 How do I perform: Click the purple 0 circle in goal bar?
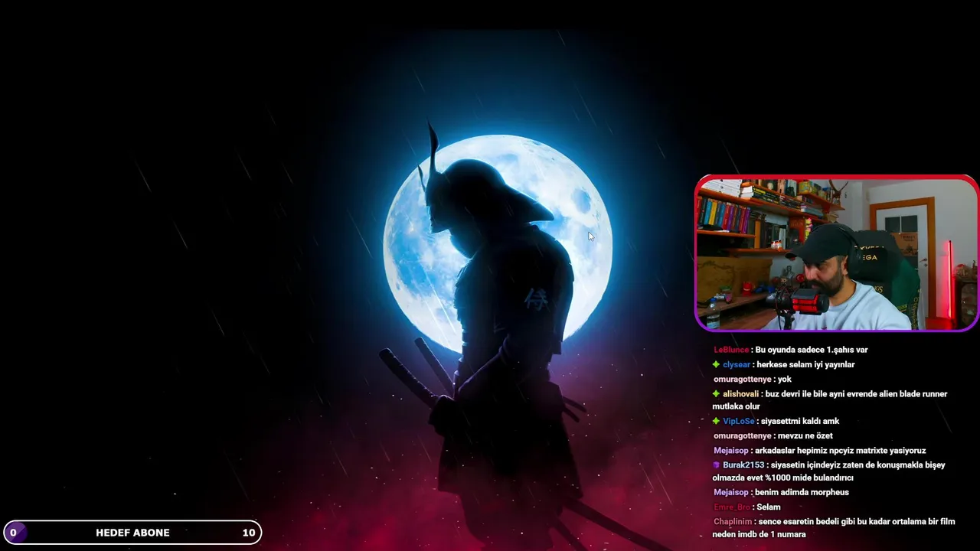(14, 533)
